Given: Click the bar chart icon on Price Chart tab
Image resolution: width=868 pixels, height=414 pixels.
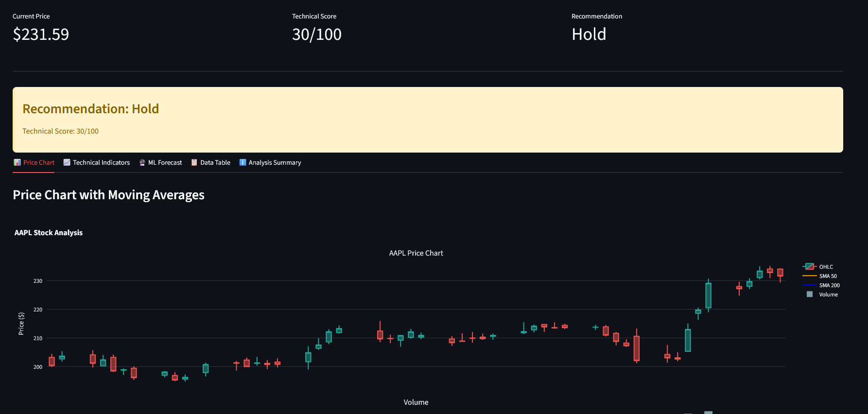Looking at the screenshot, I should click(x=17, y=163).
